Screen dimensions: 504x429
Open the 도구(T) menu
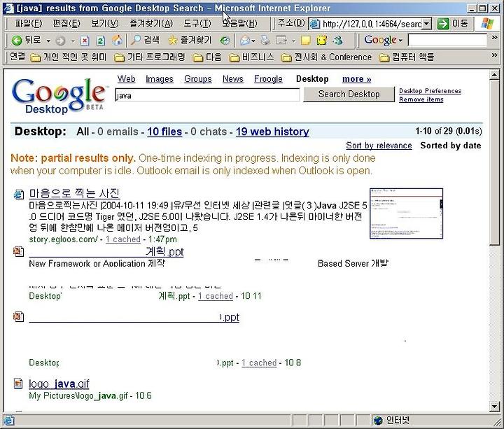point(197,23)
